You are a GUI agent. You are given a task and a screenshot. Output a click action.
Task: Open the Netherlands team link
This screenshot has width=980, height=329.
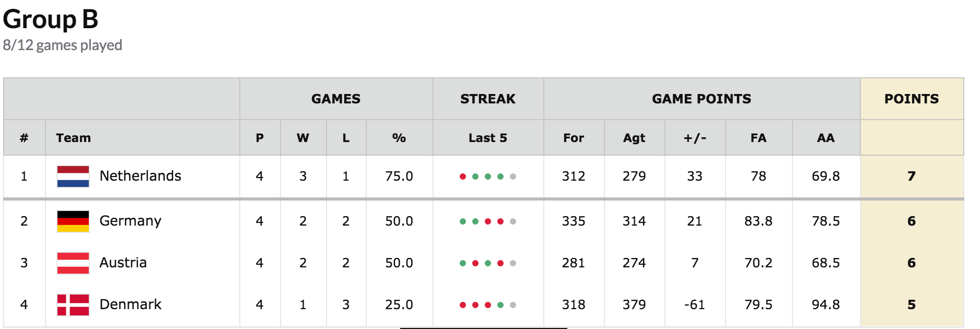point(140,176)
